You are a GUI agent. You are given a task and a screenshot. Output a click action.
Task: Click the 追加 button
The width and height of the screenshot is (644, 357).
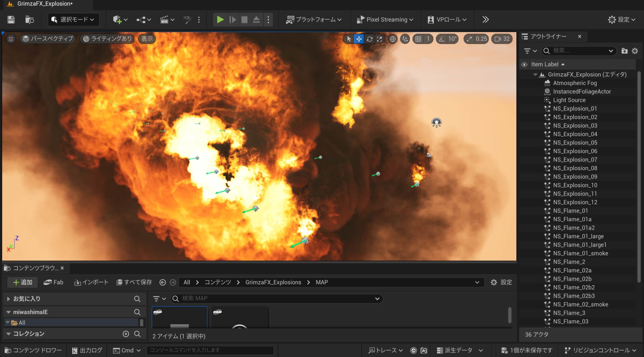point(23,282)
